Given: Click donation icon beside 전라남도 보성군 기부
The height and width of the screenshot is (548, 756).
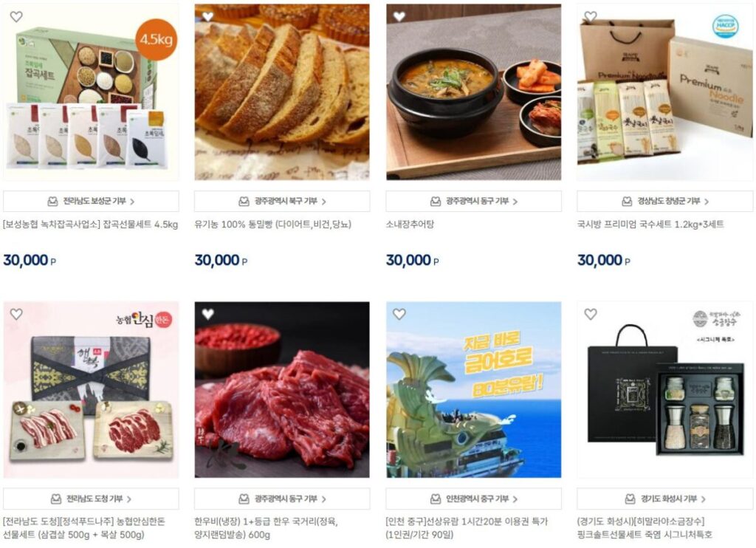Looking at the screenshot, I should (52, 202).
